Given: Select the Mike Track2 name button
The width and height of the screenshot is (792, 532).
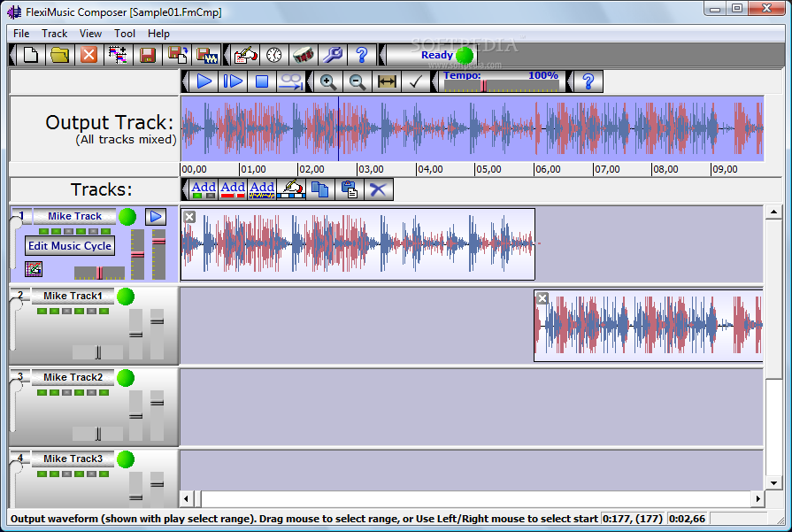Looking at the screenshot, I should pos(73,377).
